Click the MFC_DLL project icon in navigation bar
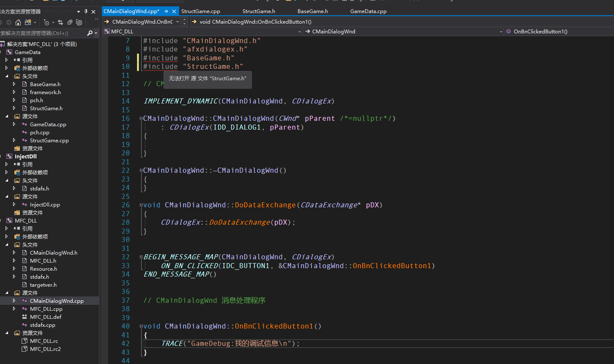Image resolution: width=614 pixels, height=364 pixels. click(107, 32)
